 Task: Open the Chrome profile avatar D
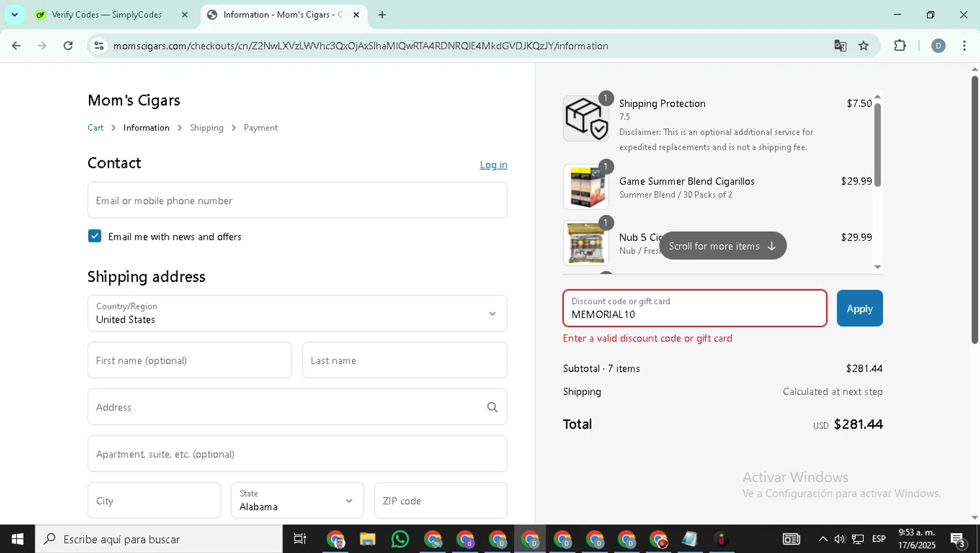(x=938, y=46)
